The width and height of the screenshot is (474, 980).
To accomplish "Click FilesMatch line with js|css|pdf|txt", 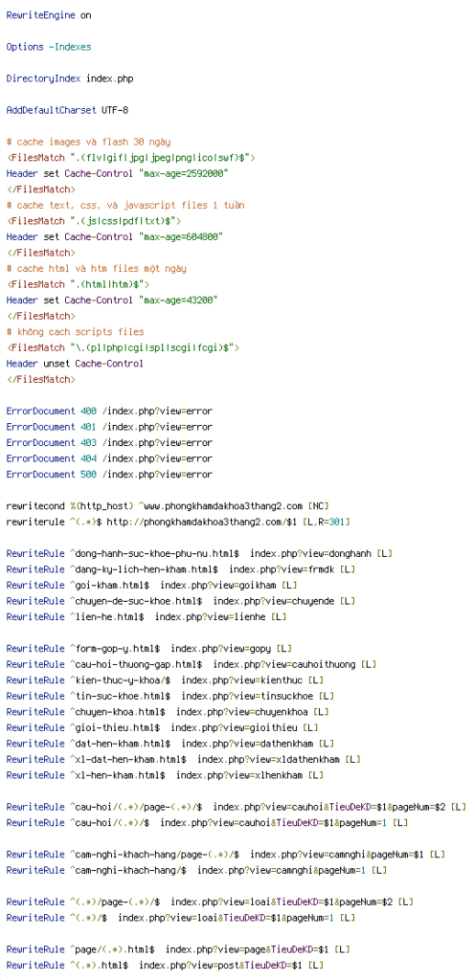I will pos(93,221).
